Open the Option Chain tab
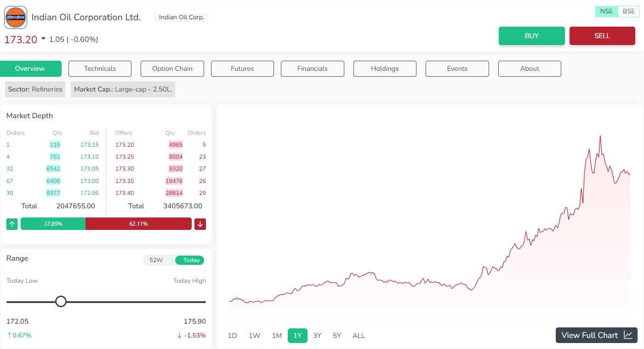 coord(172,69)
